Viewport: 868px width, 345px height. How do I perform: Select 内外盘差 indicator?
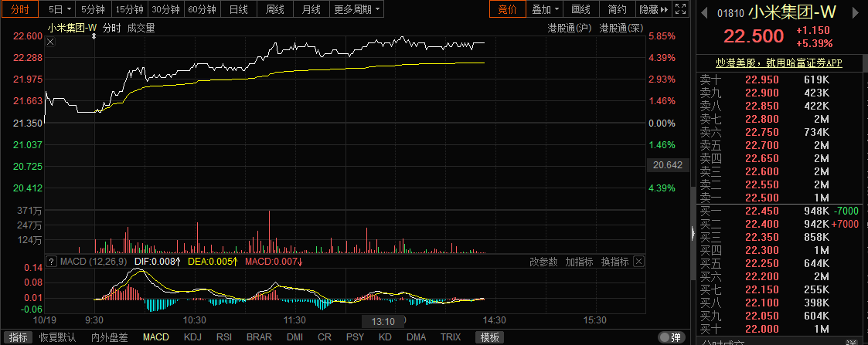pyautogui.click(x=110, y=337)
